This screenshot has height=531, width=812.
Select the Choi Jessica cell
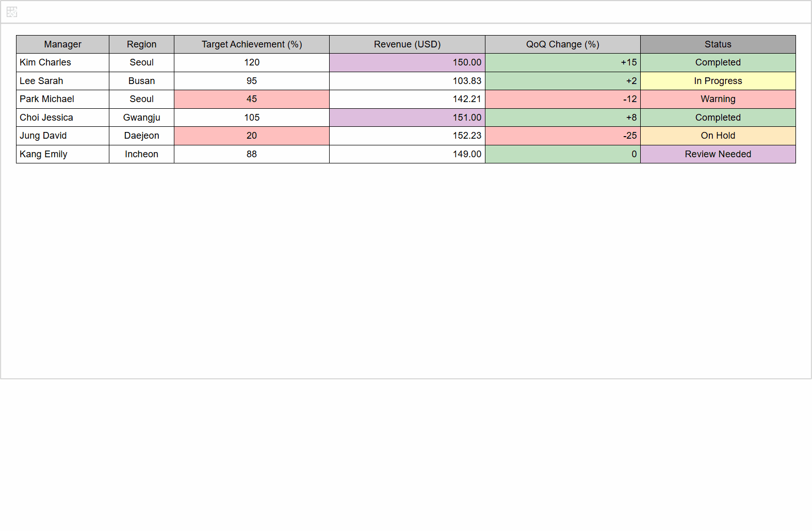click(62, 118)
